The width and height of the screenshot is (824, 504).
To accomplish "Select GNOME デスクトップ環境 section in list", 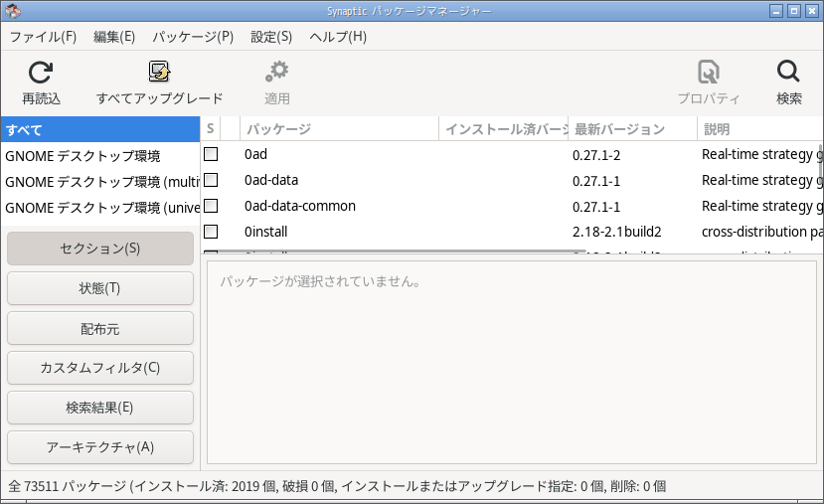I will 82,156.
